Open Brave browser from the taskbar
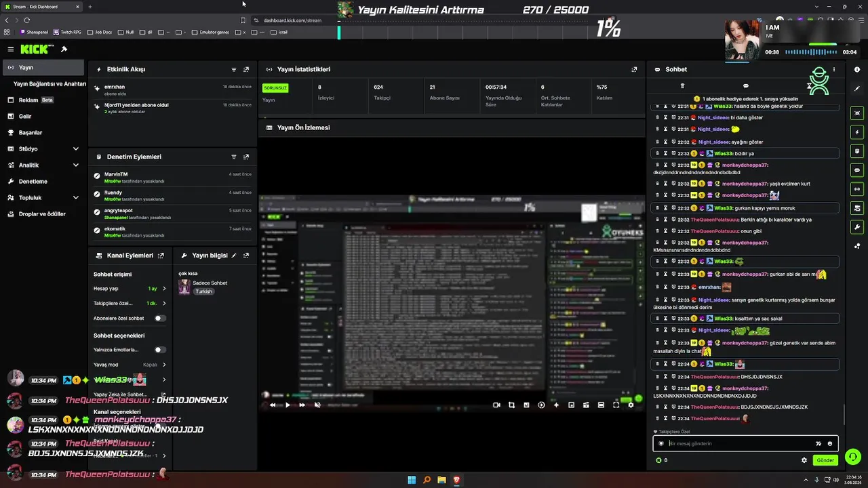 [x=456, y=480]
